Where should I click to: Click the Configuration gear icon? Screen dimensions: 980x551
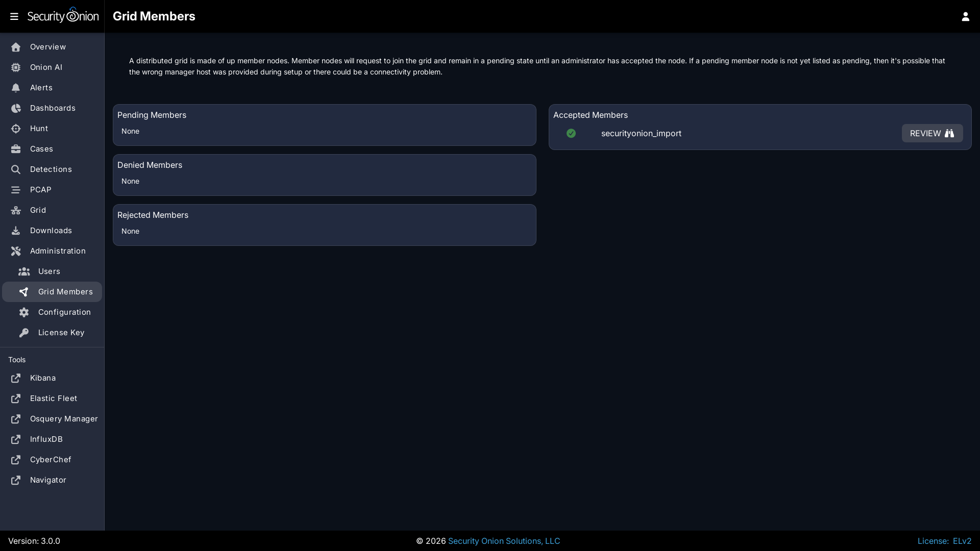(x=24, y=312)
